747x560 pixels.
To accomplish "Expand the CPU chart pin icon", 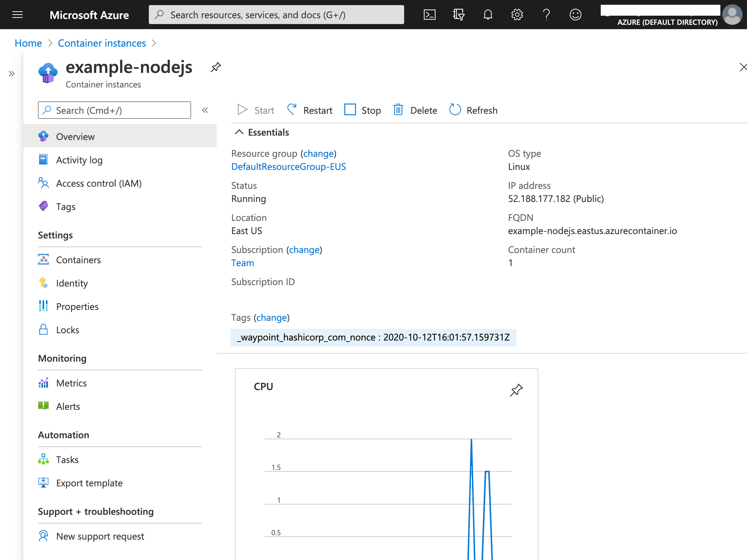I will click(516, 390).
